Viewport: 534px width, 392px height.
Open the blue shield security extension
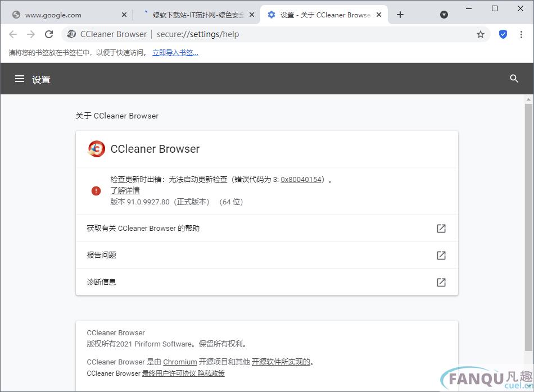coord(503,34)
